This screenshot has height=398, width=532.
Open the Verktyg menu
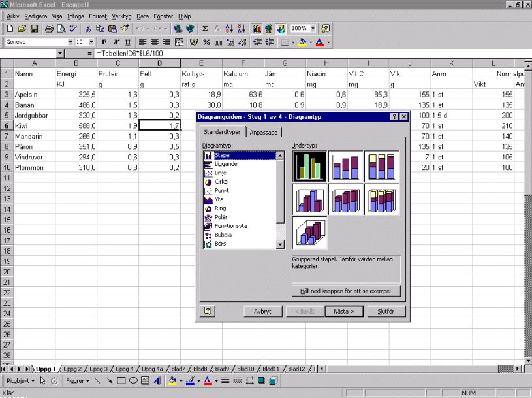(x=121, y=16)
